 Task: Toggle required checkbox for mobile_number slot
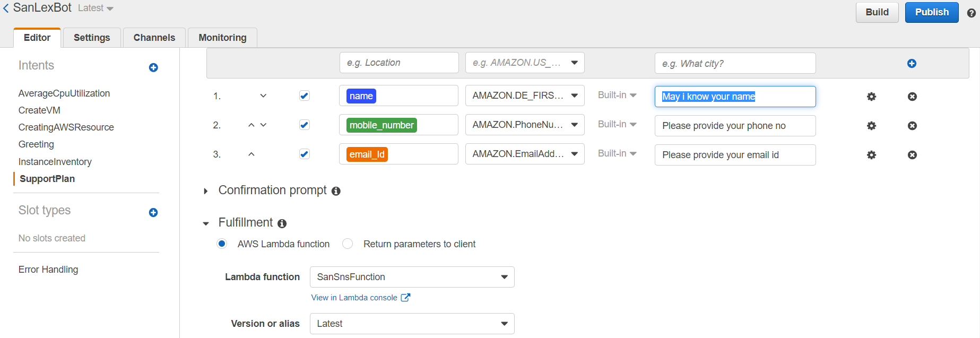tap(304, 125)
